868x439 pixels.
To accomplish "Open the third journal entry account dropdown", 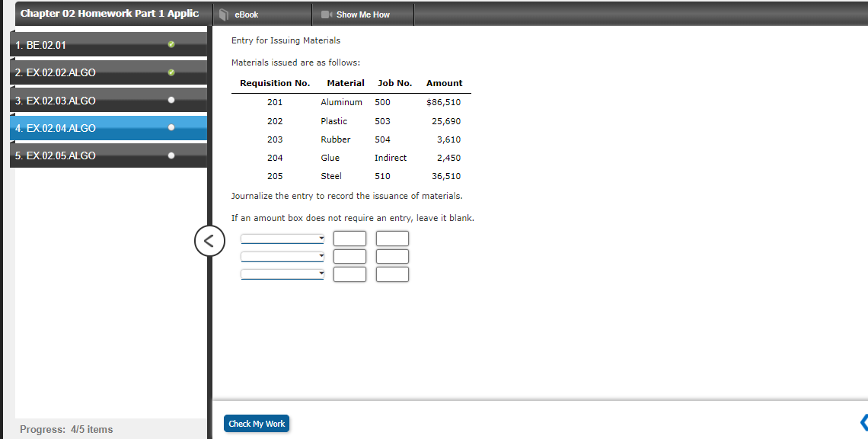I will pos(282,274).
